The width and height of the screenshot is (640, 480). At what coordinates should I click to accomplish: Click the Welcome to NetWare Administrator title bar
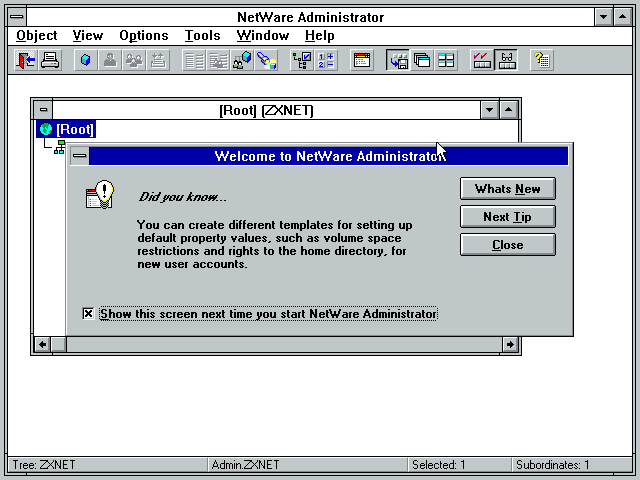click(329, 156)
